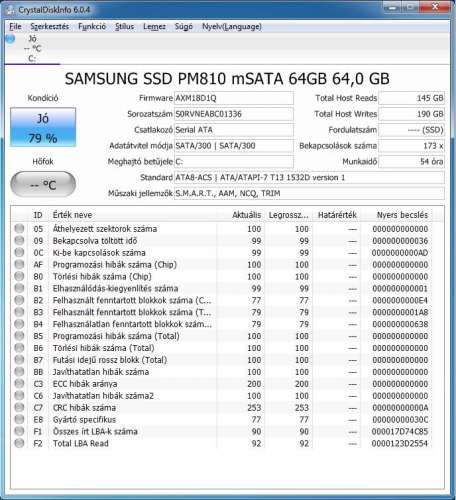Viewport: 456px width, 500px height.
Task: Click the transfer mode field SATA/300 | SATA/300
Action: [234, 146]
